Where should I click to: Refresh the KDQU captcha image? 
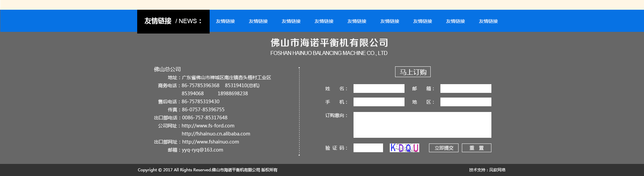[404, 148]
